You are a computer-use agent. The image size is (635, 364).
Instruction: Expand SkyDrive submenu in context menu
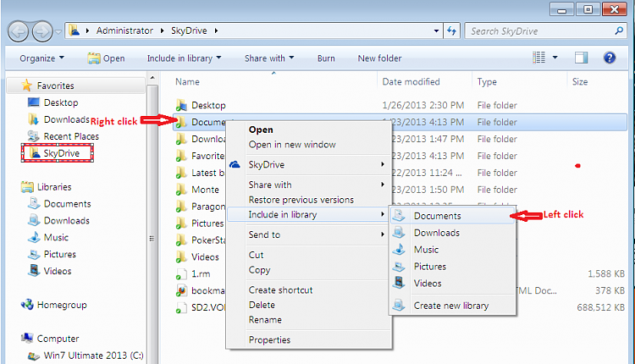tap(308, 164)
